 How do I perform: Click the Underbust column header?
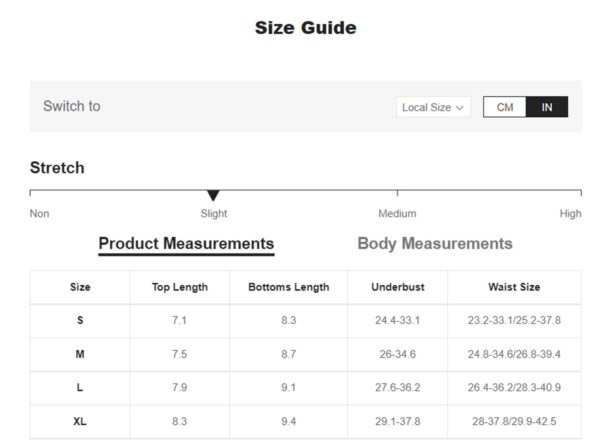click(x=398, y=287)
